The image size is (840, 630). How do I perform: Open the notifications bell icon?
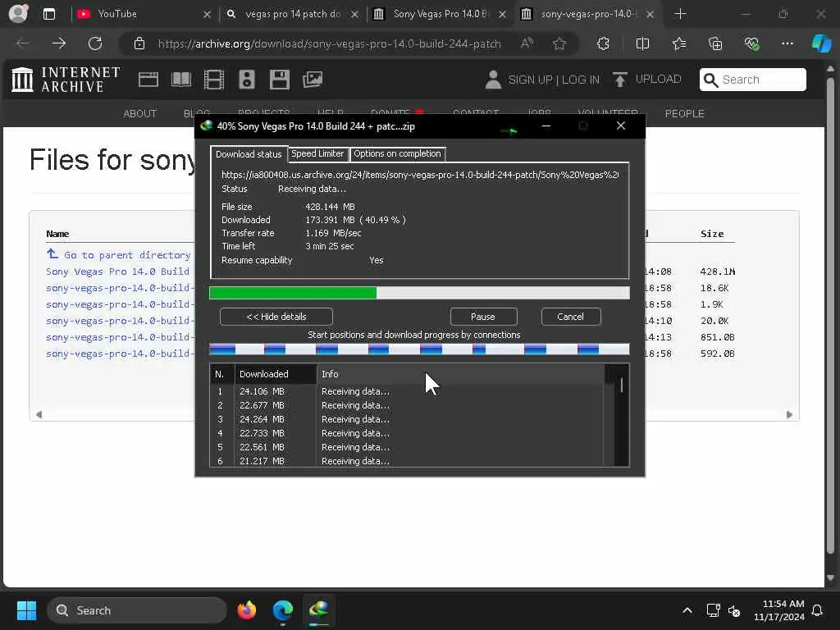click(x=818, y=610)
